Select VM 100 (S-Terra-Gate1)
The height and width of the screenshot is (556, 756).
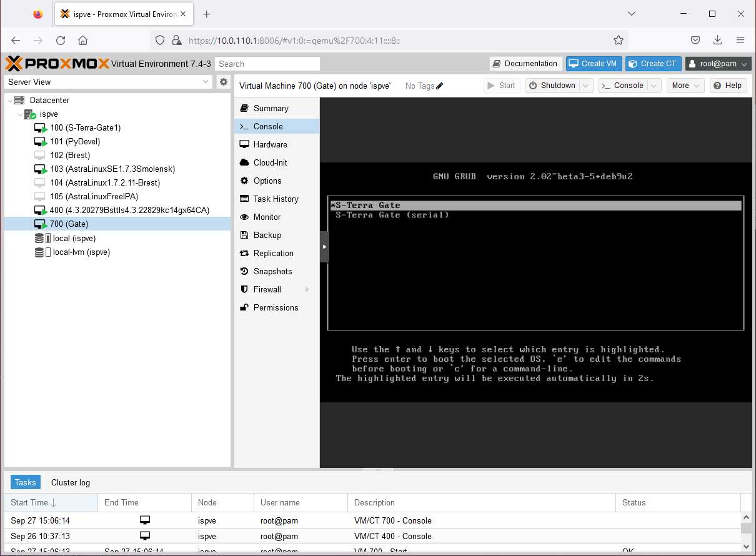[x=85, y=127]
